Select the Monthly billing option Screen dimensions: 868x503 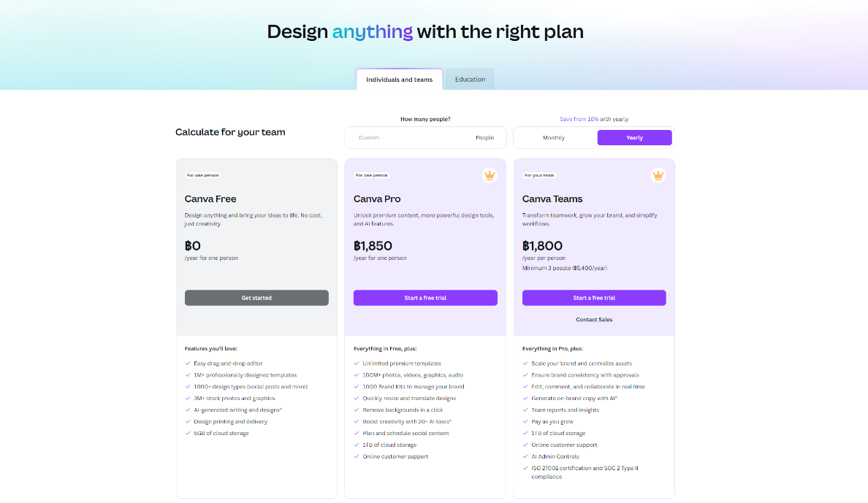[554, 137]
